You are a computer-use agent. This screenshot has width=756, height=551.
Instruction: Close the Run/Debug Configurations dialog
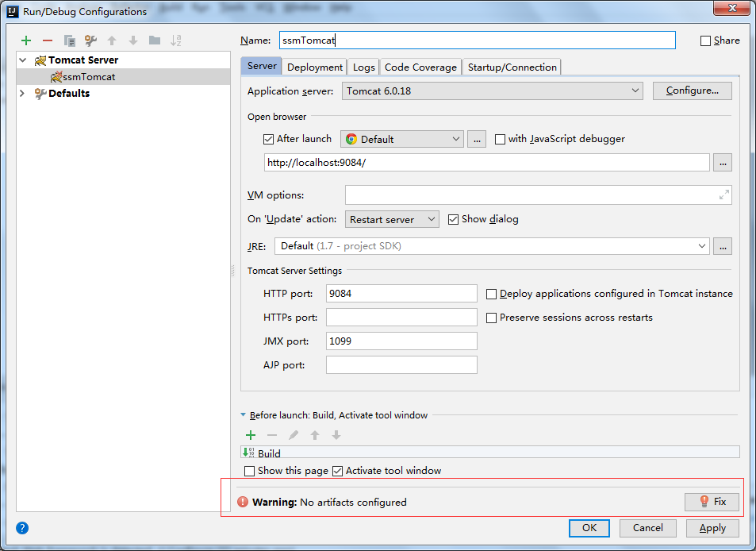coord(731,8)
